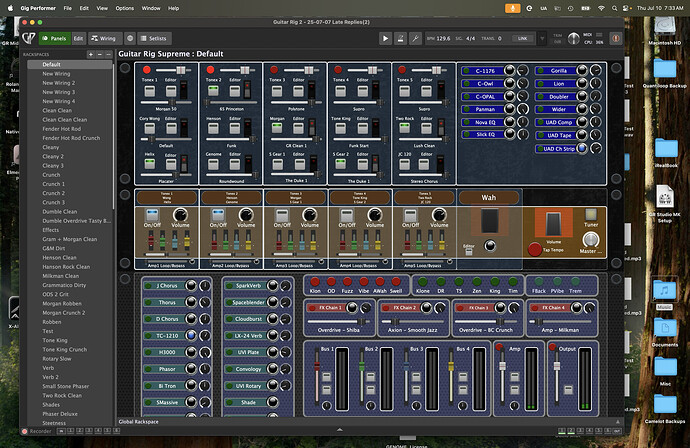The image size is (690, 448).
Task: Click the play button in the toolbar
Action: pyautogui.click(x=386, y=38)
